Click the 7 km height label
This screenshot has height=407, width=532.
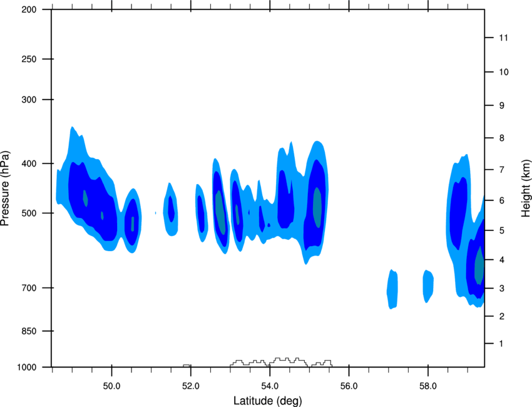[502, 170]
